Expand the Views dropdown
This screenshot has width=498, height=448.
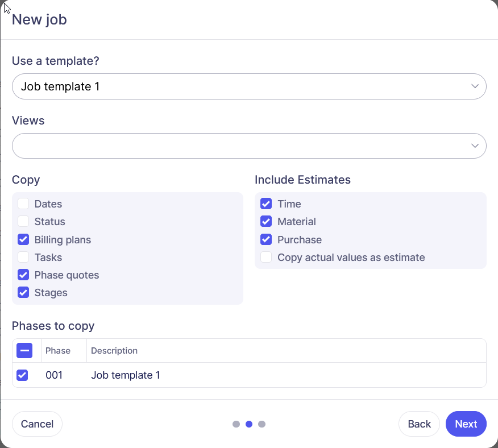tap(248, 146)
